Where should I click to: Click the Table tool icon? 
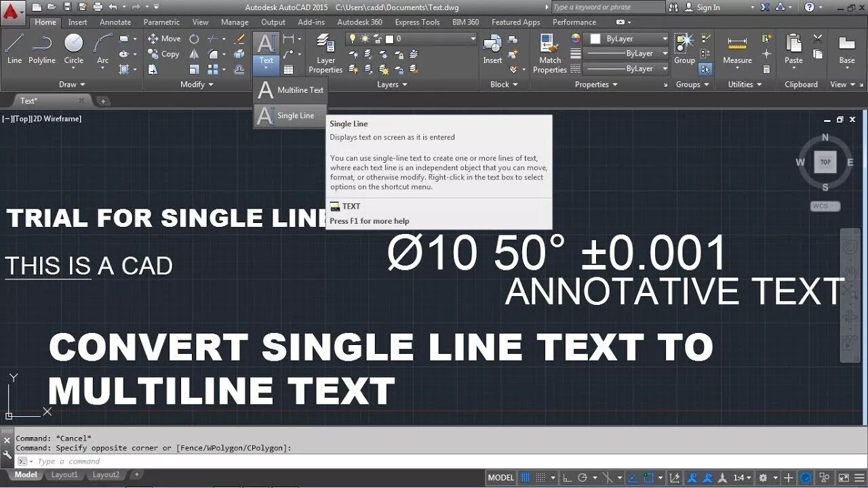(289, 69)
